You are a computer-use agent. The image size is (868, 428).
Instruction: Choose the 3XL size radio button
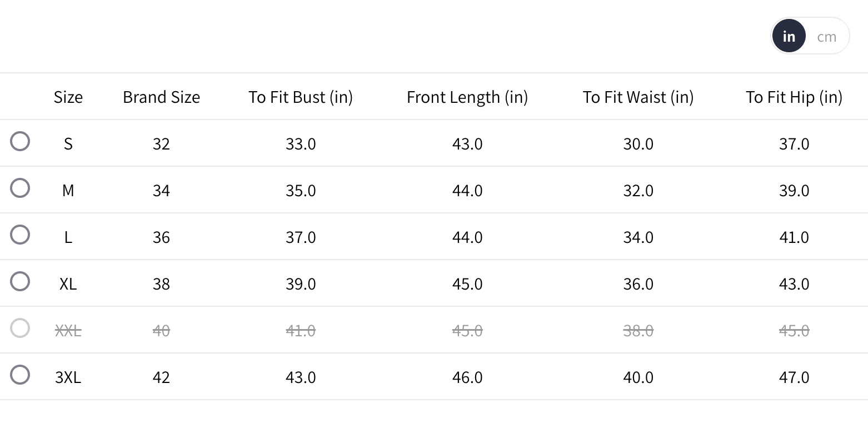tap(20, 375)
